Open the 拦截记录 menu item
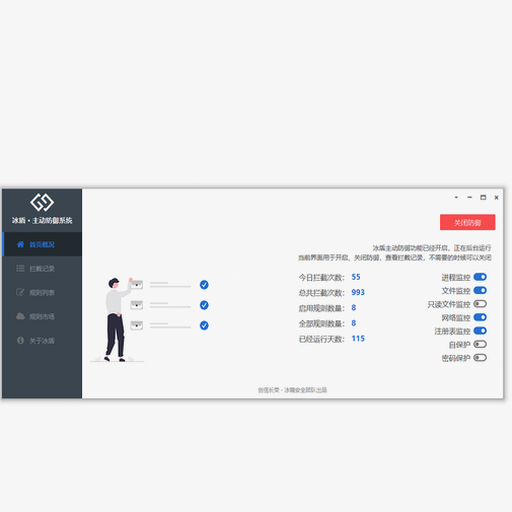512x512 pixels. tap(42, 268)
